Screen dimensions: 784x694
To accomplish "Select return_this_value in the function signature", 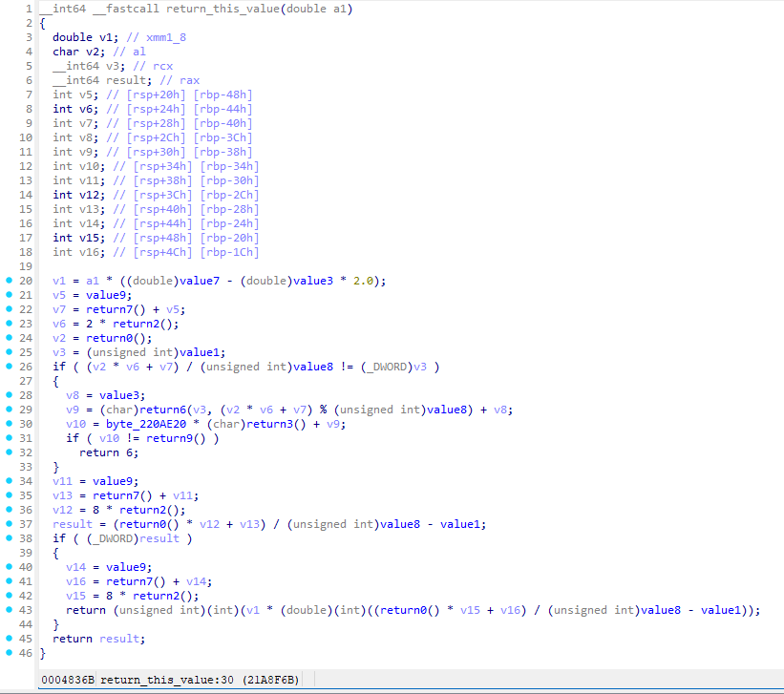I will [x=222, y=9].
